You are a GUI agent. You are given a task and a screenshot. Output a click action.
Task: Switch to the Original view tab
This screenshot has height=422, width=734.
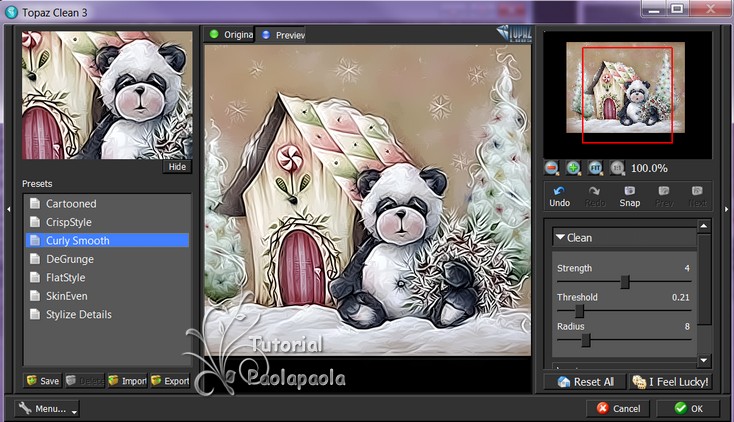click(x=231, y=35)
